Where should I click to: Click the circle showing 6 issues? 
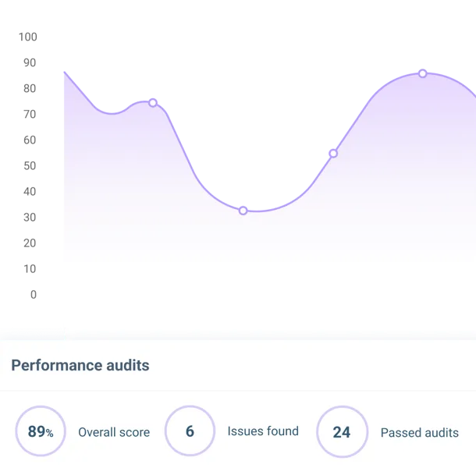point(190,431)
